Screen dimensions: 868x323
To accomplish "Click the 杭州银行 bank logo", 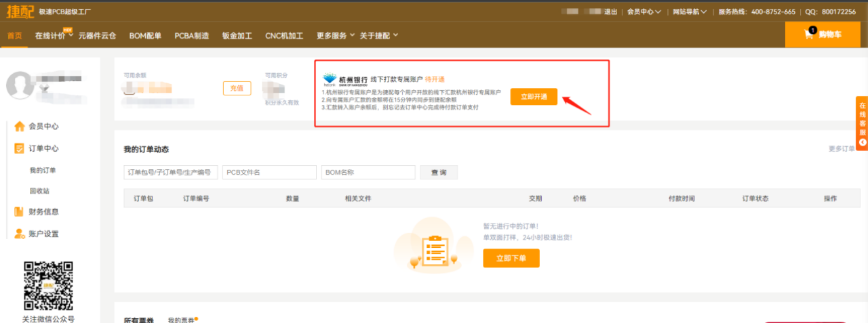I will click(330, 79).
